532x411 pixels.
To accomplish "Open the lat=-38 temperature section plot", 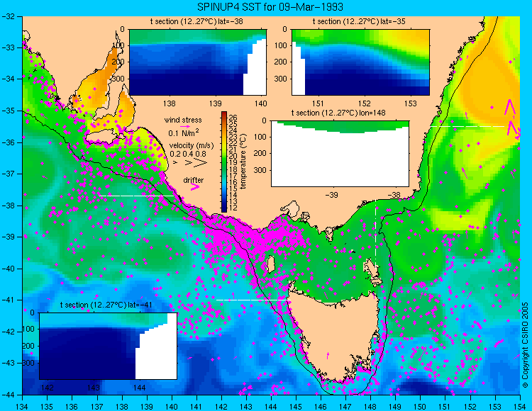I will point(198,62).
